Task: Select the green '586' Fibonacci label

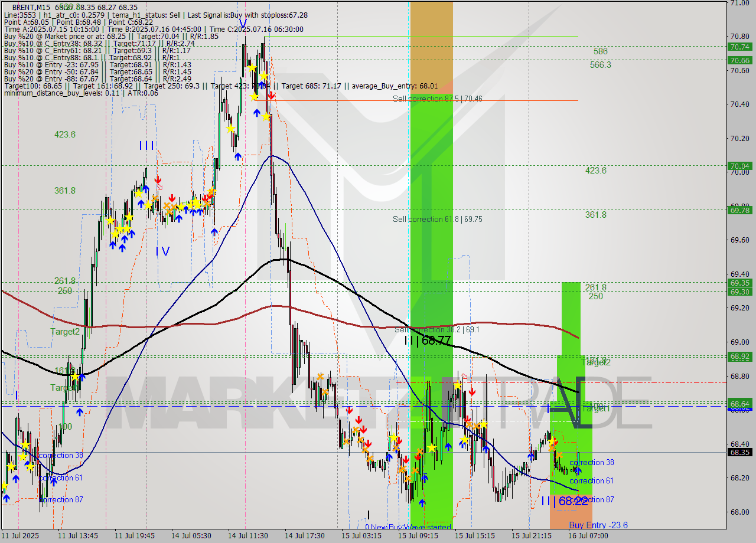Action: pos(600,51)
